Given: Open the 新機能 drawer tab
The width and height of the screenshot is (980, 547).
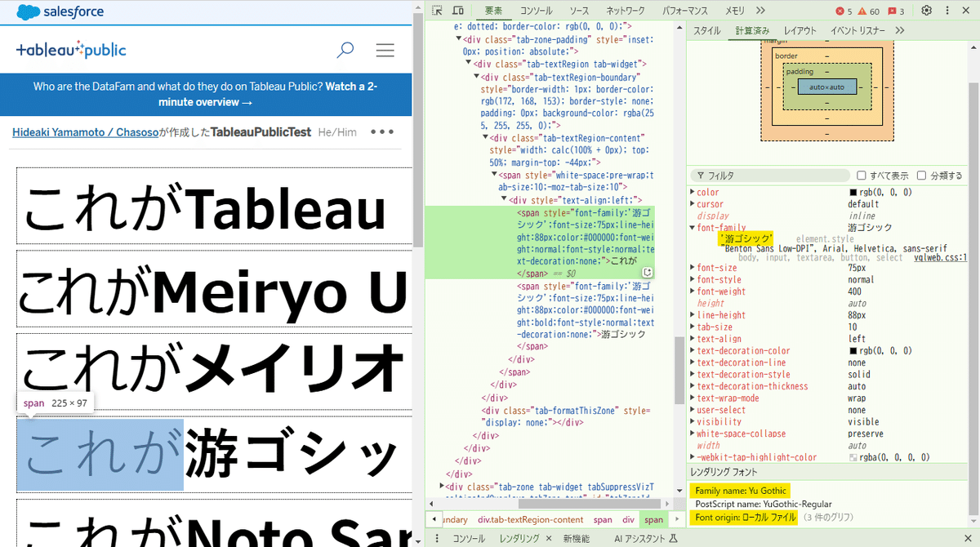Looking at the screenshot, I should pyautogui.click(x=576, y=539).
